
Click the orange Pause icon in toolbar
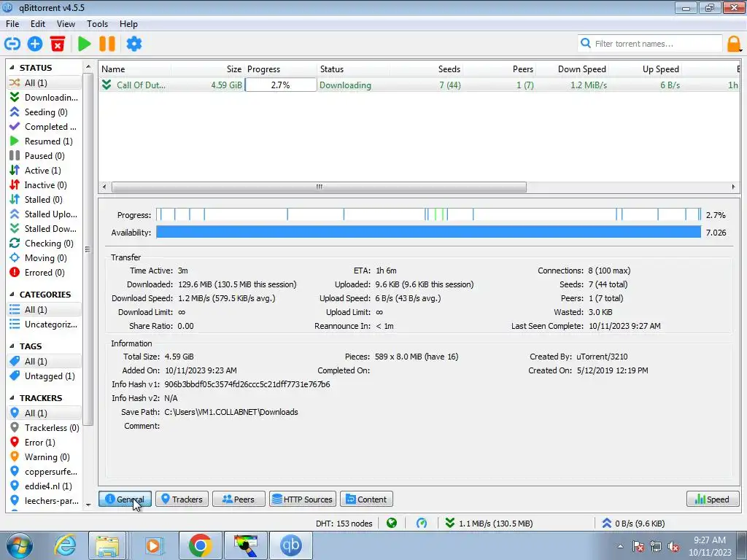pyautogui.click(x=107, y=44)
